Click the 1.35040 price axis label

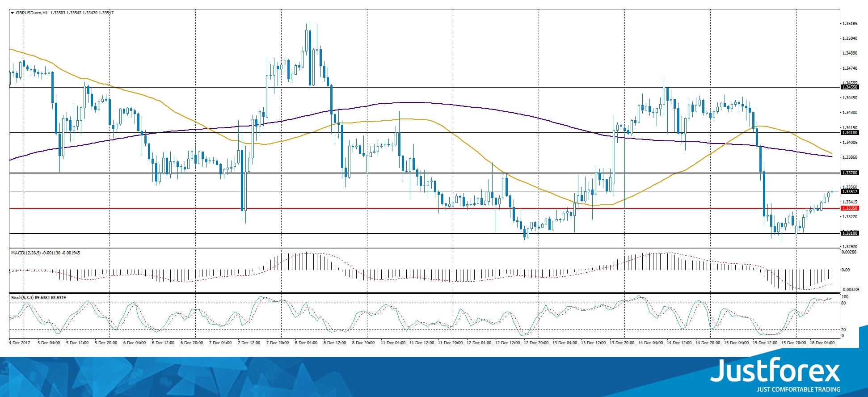pos(850,38)
